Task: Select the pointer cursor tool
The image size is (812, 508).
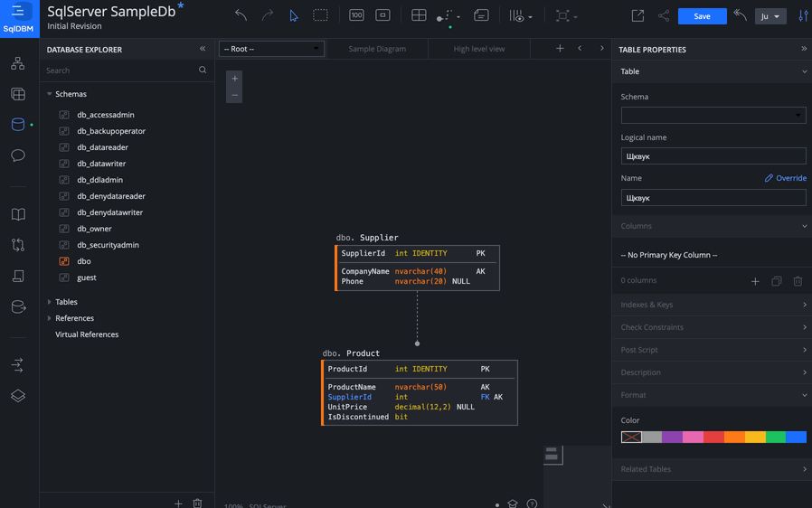Action: tap(294, 15)
